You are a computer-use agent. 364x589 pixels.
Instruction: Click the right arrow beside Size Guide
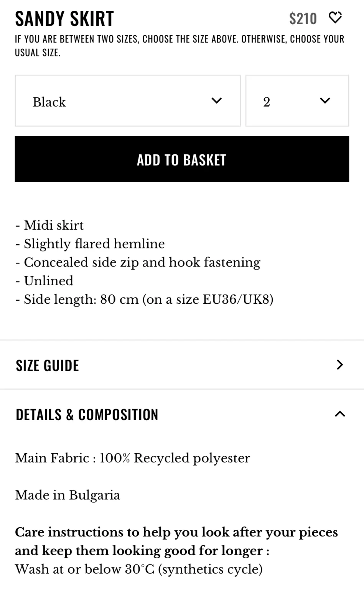click(340, 365)
